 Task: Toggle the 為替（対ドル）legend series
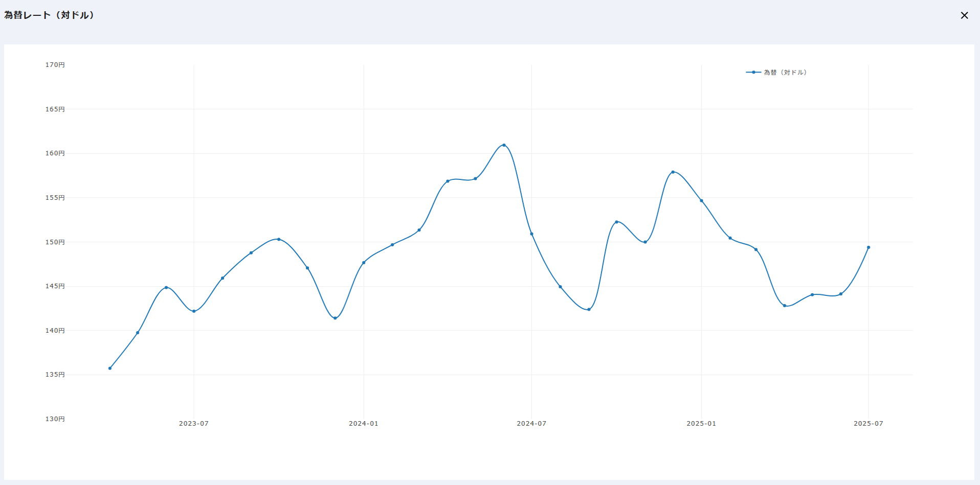785,73
